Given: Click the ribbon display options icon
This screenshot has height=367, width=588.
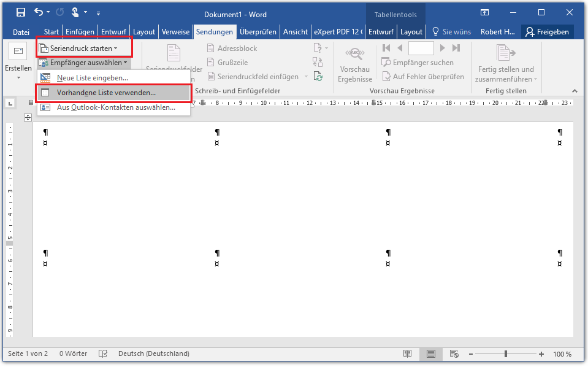Looking at the screenshot, I should point(484,12).
